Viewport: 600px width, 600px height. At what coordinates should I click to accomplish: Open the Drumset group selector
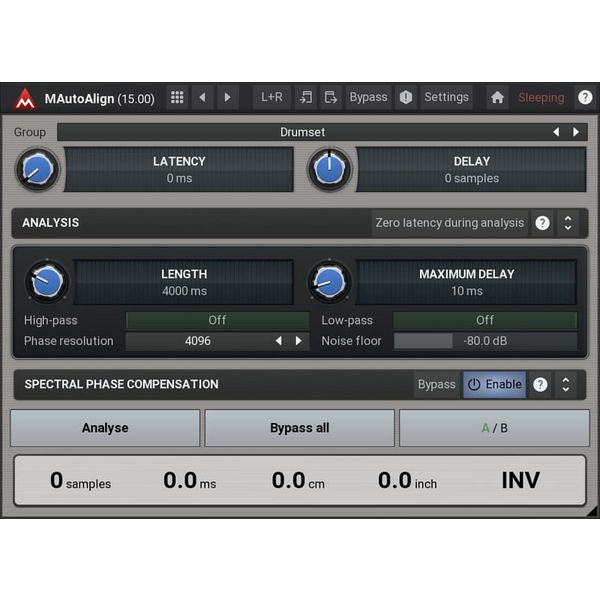[x=302, y=132]
